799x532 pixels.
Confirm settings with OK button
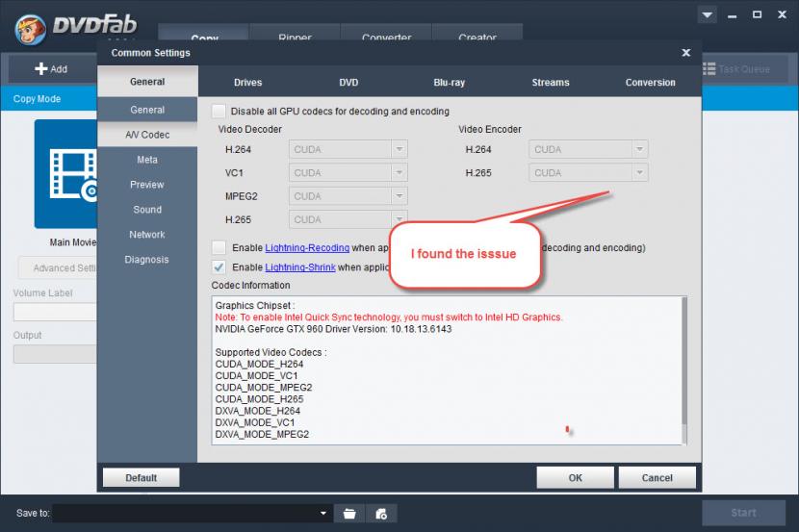(x=576, y=477)
